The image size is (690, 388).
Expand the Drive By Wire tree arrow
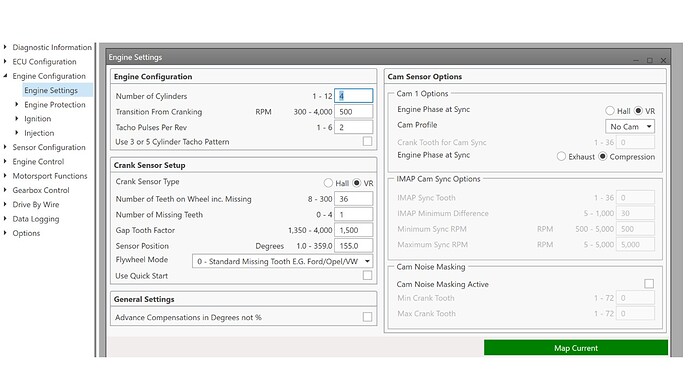(x=5, y=204)
